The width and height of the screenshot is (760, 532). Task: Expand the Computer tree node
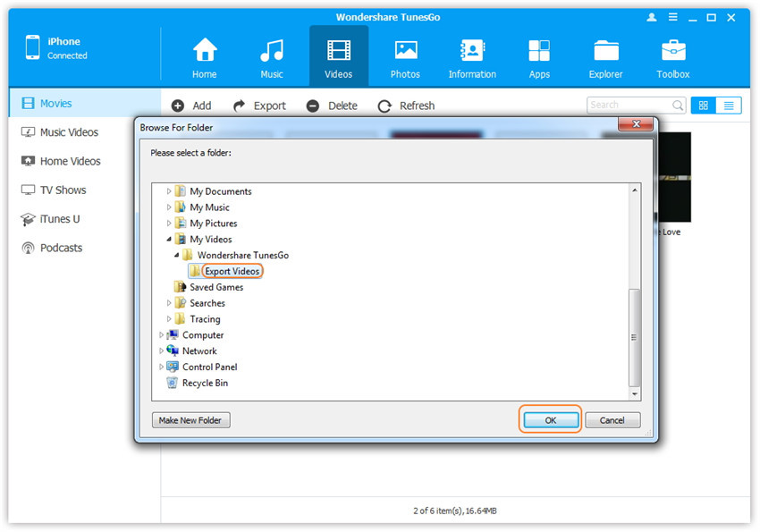(162, 335)
